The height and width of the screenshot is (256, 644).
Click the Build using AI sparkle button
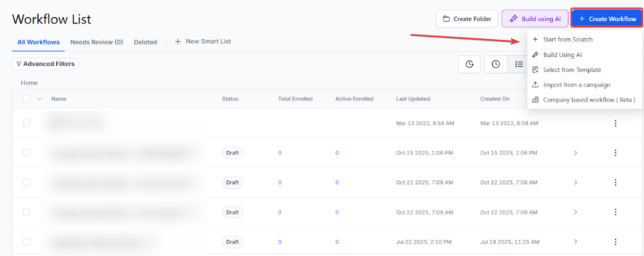coord(534,19)
